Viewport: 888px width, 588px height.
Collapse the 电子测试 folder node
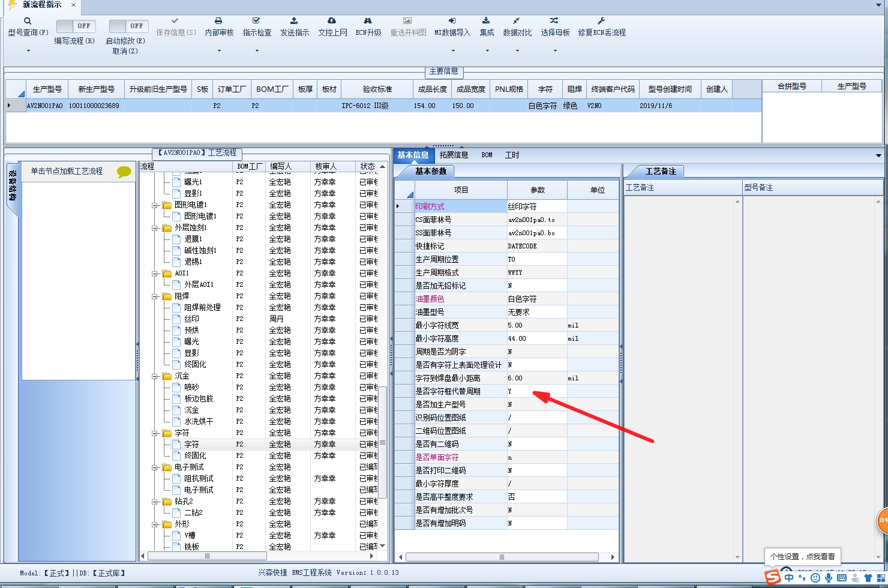tap(155, 467)
